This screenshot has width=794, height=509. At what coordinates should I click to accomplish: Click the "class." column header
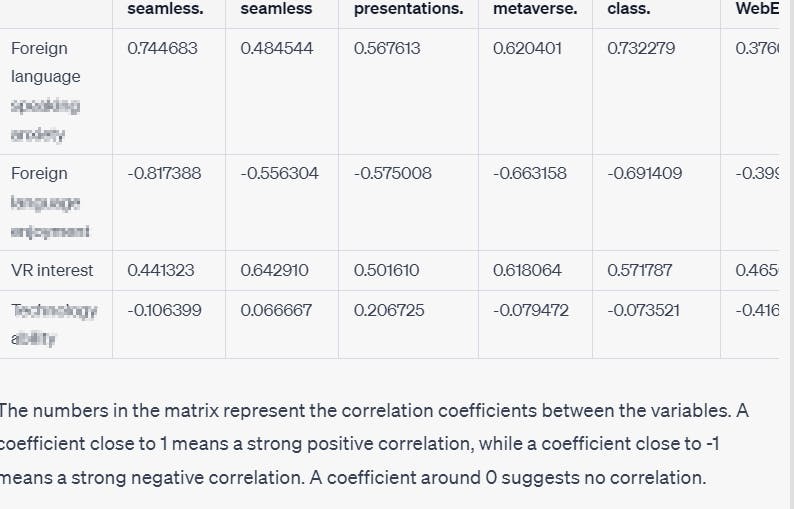(628, 9)
